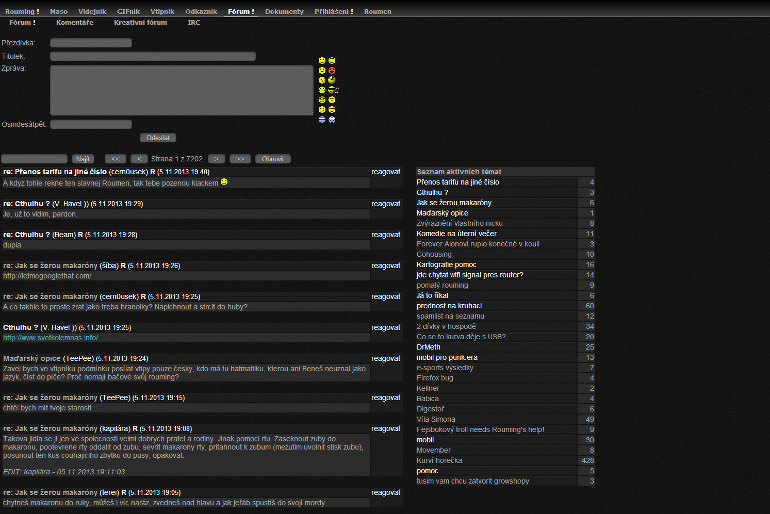770x514 pixels.
Task: Click reagovat on first Přenos tarifu post
Action: coord(386,172)
